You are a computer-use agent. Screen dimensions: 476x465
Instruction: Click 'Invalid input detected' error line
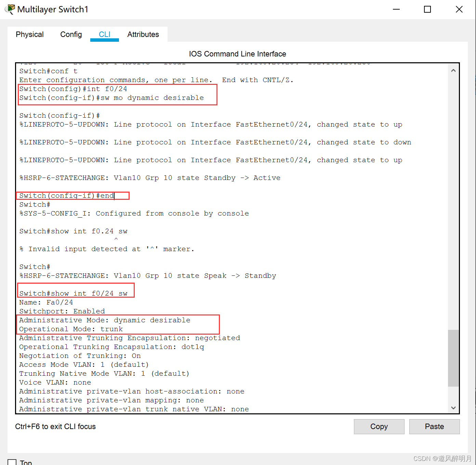107,249
